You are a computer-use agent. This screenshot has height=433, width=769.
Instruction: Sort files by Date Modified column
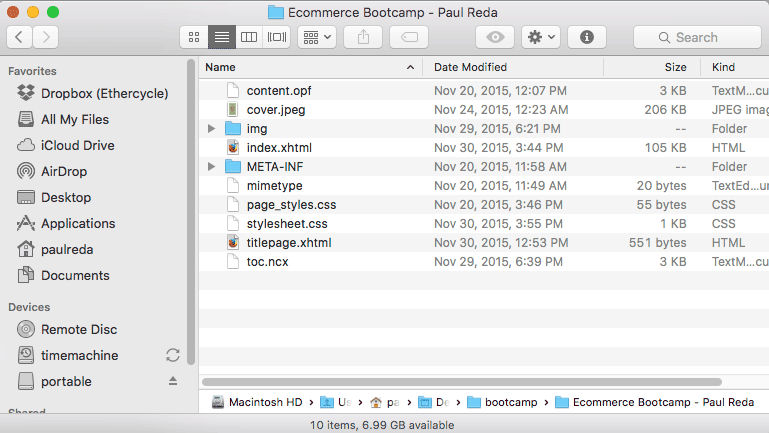[x=470, y=67]
